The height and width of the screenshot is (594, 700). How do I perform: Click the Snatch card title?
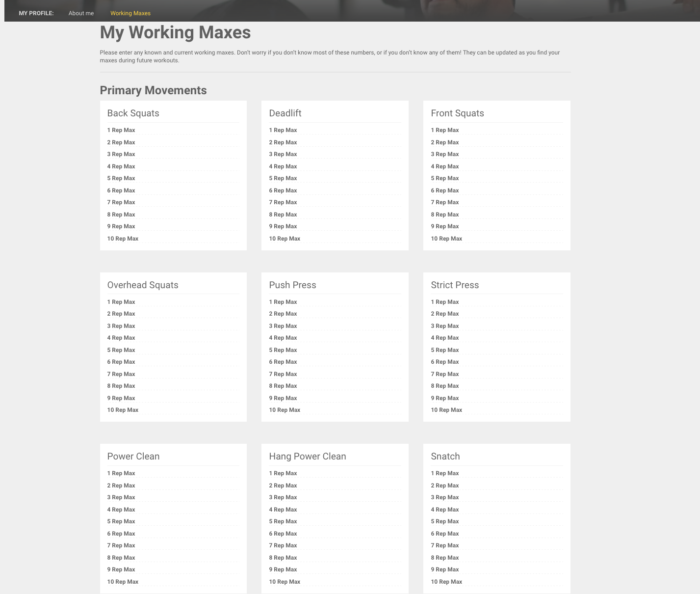point(445,457)
